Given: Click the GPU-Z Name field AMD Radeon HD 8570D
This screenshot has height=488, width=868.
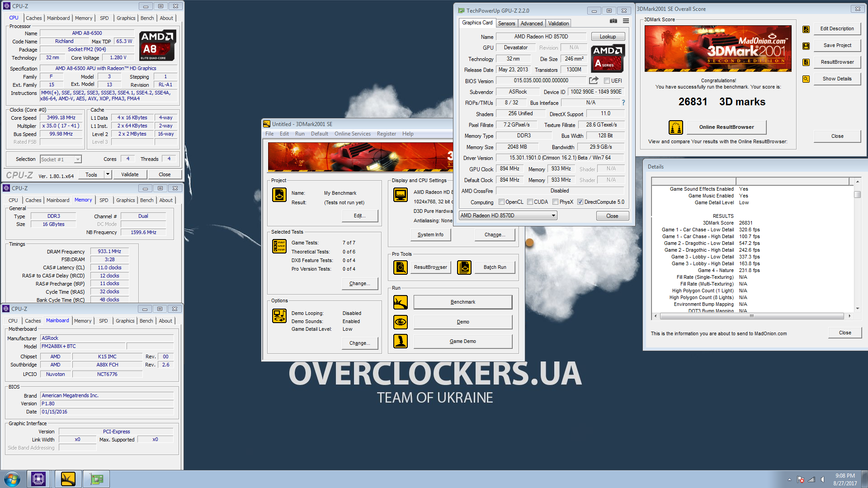Looking at the screenshot, I should tap(541, 37).
